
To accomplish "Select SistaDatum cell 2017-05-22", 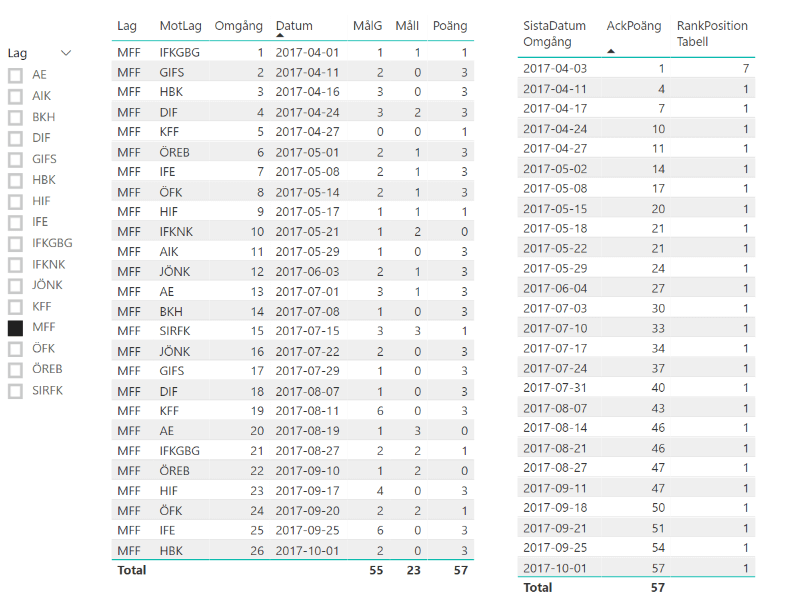I will (555, 248).
